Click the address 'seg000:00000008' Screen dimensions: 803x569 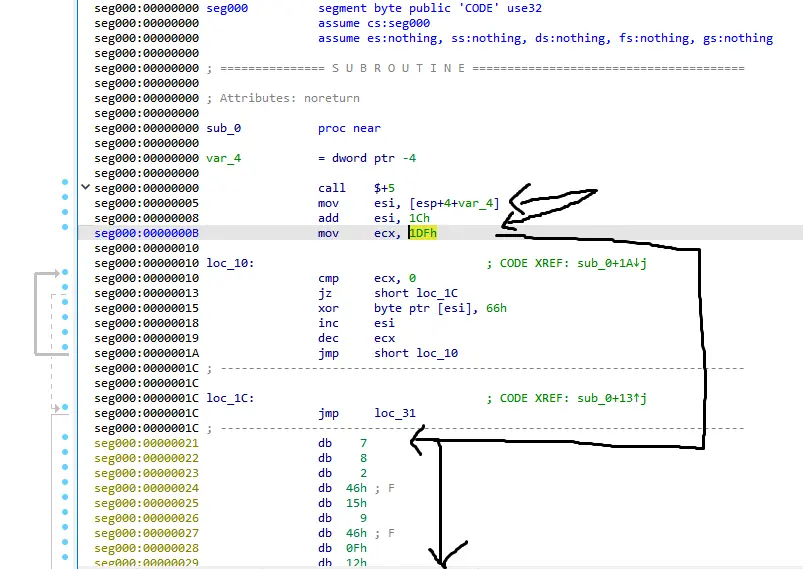(146, 218)
